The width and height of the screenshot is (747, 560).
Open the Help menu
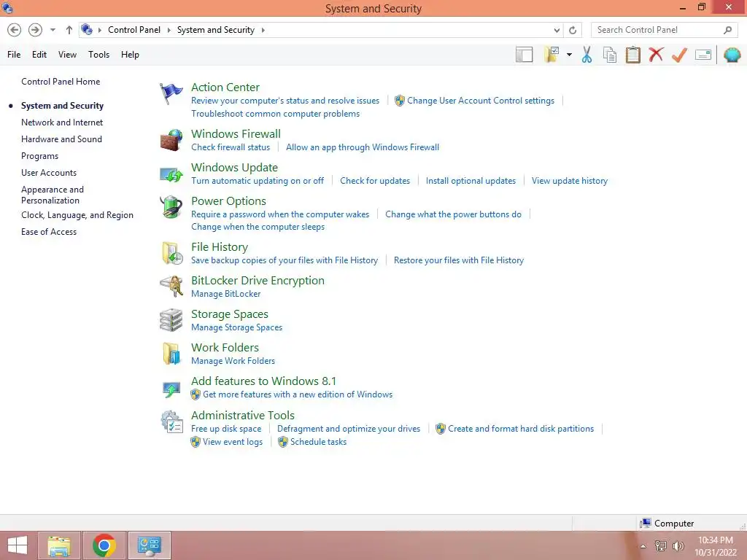pyautogui.click(x=130, y=55)
